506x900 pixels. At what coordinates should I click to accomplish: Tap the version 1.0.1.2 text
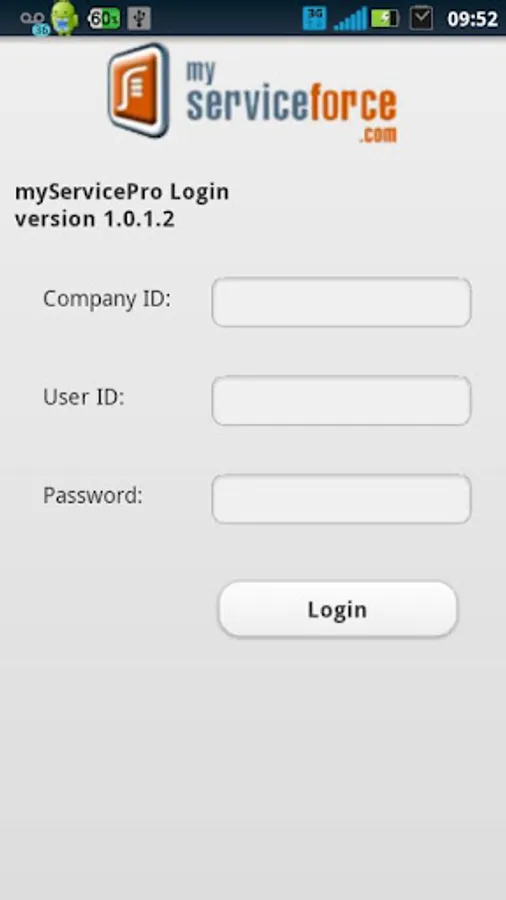click(x=95, y=219)
